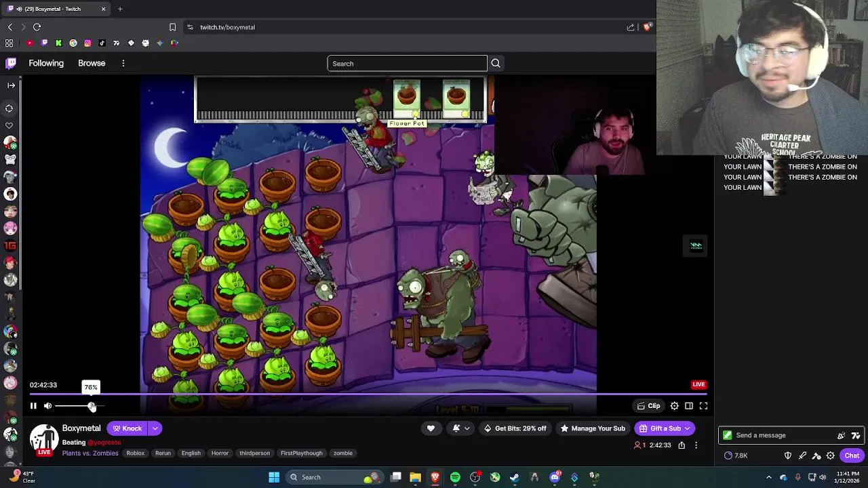
Task: Click the Brave Shields icon in the address bar
Action: [647, 27]
